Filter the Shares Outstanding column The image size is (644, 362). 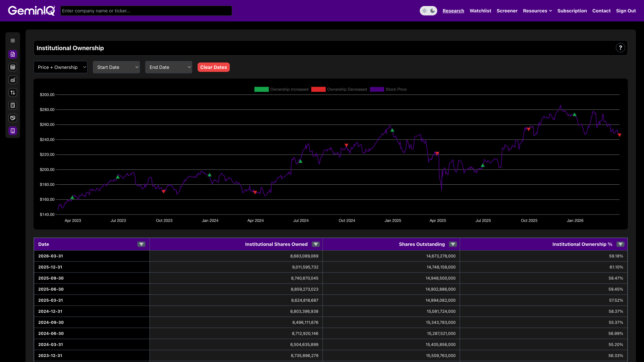pyautogui.click(x=453, y=244)
